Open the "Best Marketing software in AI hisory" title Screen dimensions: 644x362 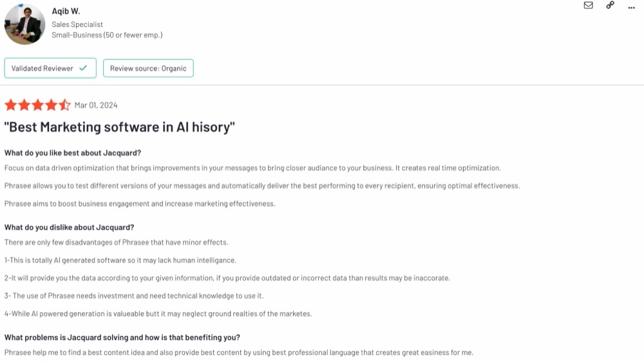click(120, 127)
